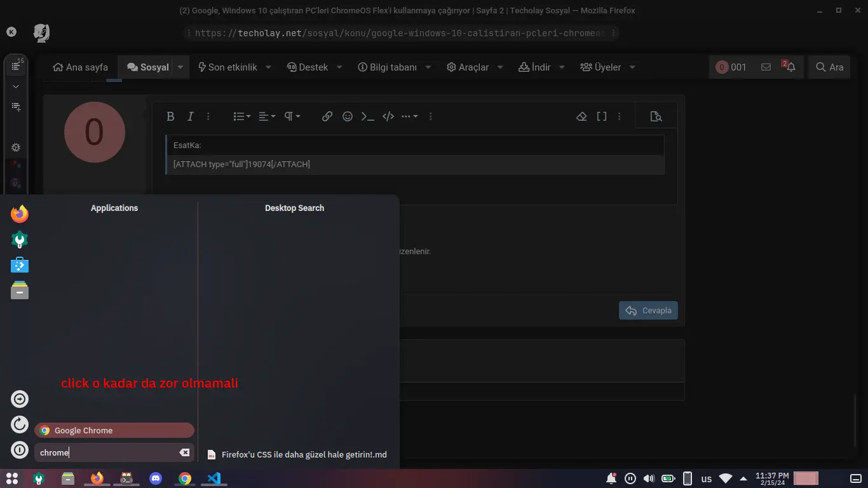This screenshot has width=868, height=488.
Task: Remove formatting with the eraser icon
Action: click(581, 116)
